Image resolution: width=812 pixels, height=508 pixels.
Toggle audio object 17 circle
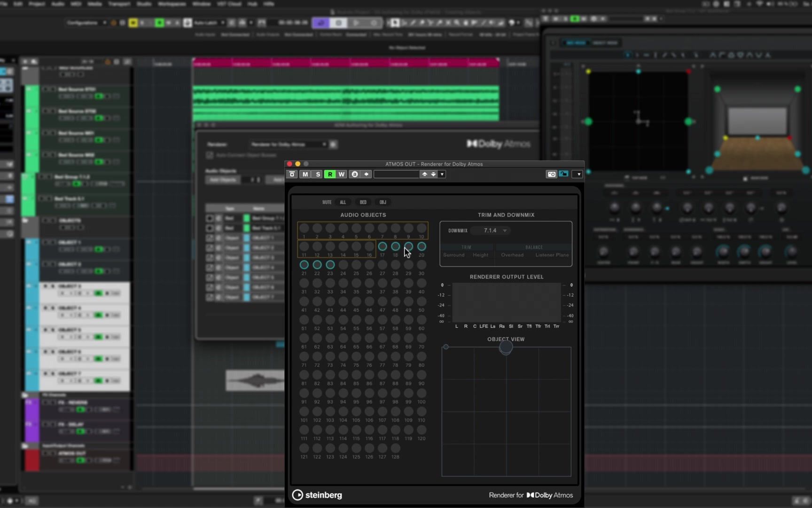pos(383,246)
